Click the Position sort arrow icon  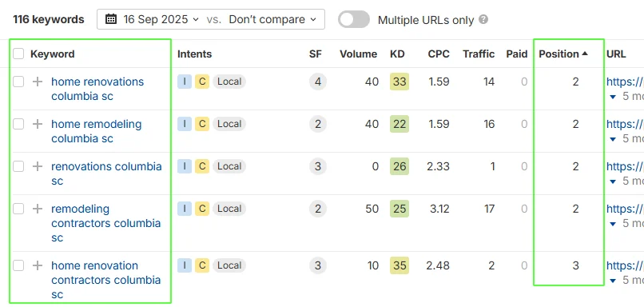coord(585,54)
